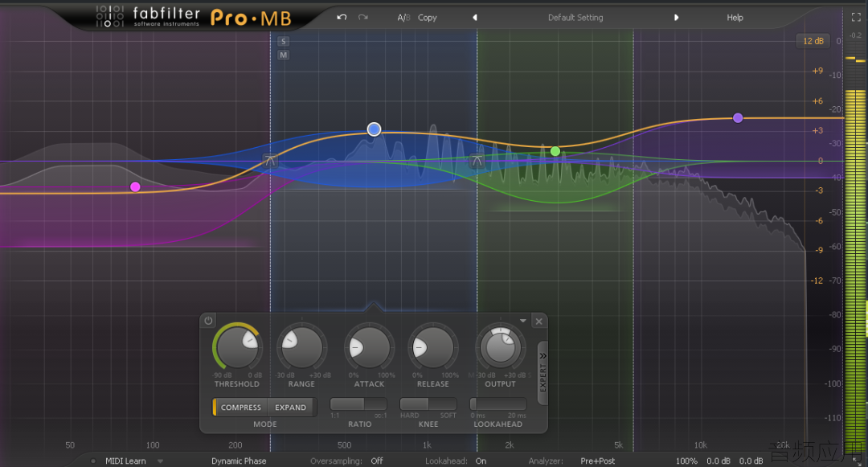Toggle the band bypass power button
The height and width of the screenshot is (467, 868).
tap(208, 321)
